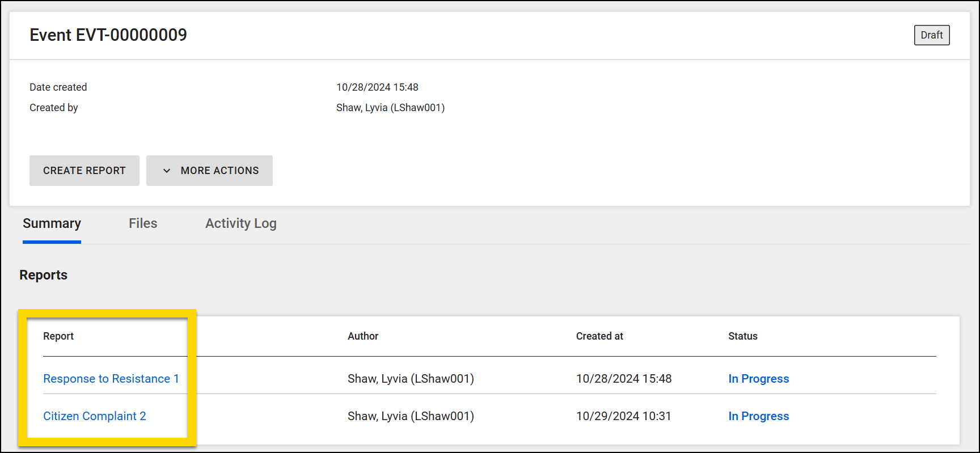Click the Status column header

point(742,336)
